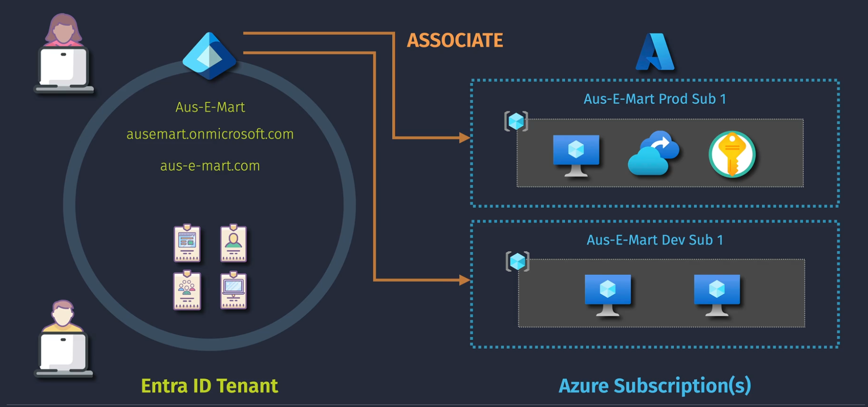The image size is (868, 407).
Task: Click the Azure Subscription(s) heading
Action: (x=655, y=386)
